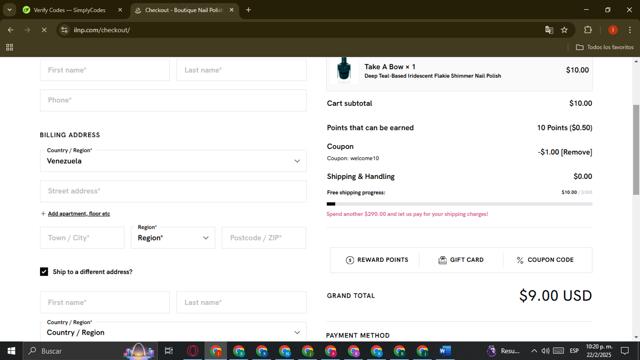The image size is (640, 360).
Task: Click the Cart subtotal $10.00 value
Action: point(580,103)
